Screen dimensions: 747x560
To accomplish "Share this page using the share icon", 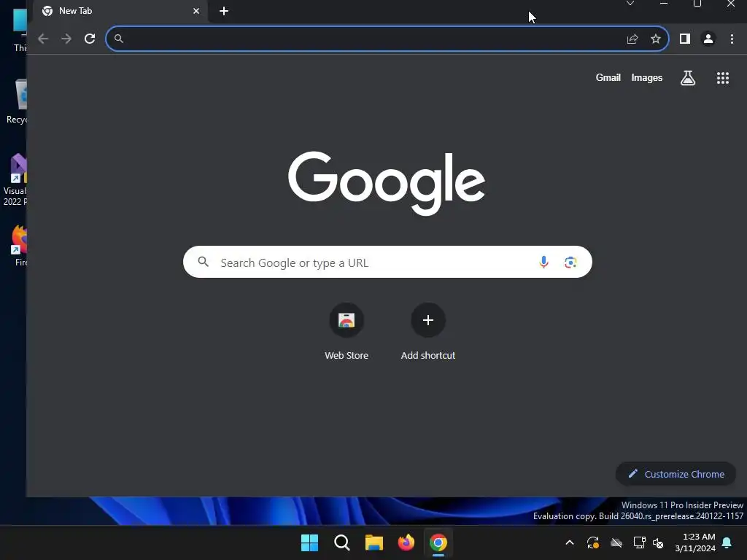I will [632, 39].
